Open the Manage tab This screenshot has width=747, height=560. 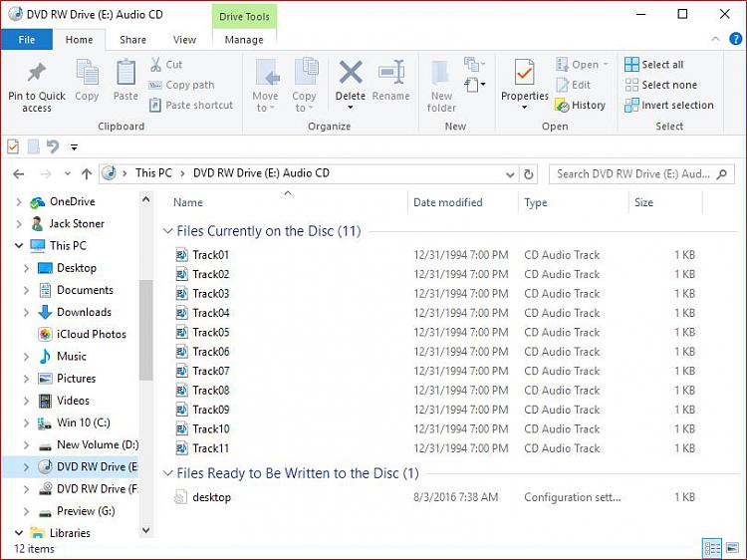[244, 40]
